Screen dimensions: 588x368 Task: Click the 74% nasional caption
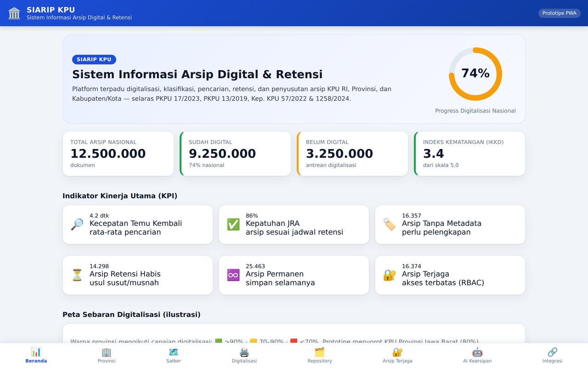(206, 165)
